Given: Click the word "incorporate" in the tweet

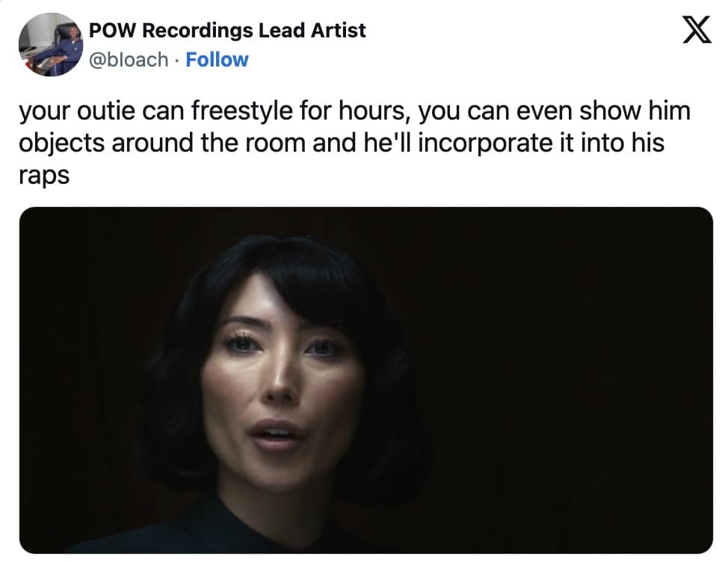Looking at the screenshot, I should coord(485,143).
